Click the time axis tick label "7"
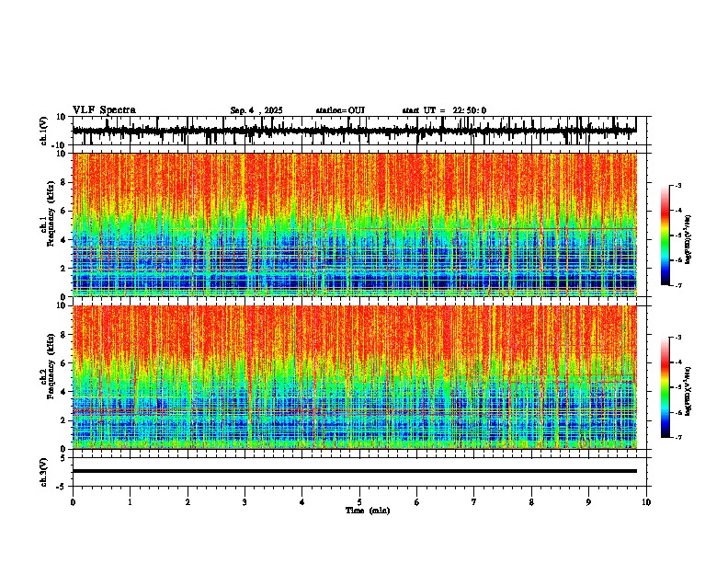The width and height of the screenshot is (728, 563). pos(474,502)
